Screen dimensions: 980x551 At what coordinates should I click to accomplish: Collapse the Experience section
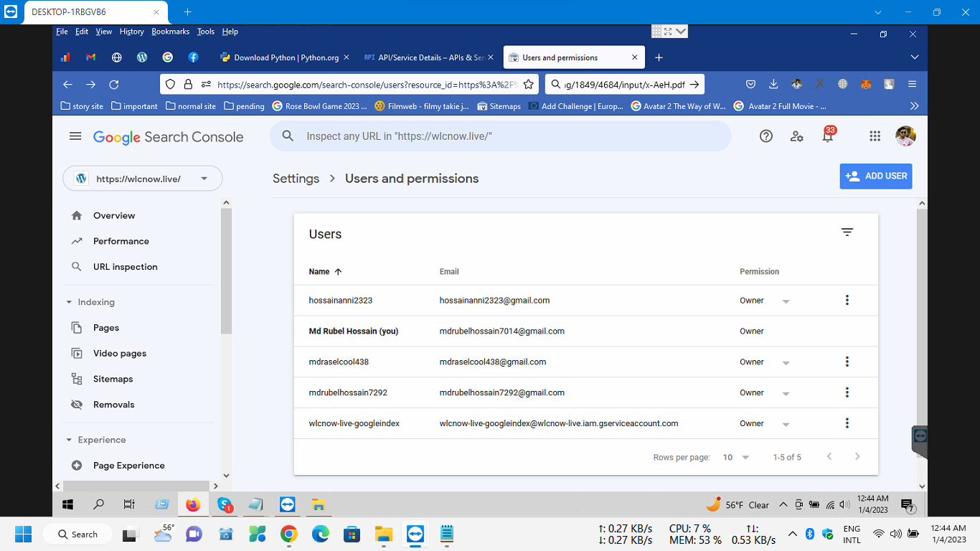click(x=70, y=440)
